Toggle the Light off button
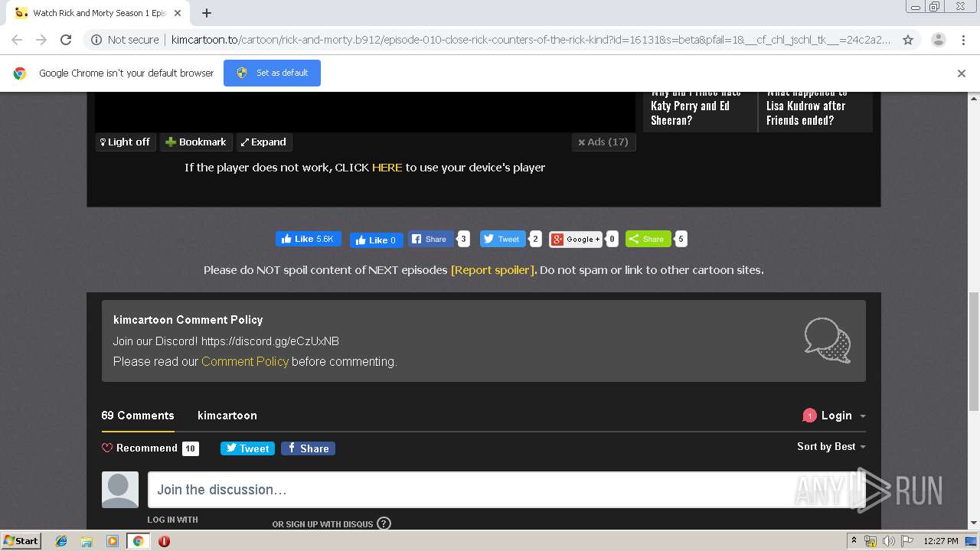Viewport: 980px width, 551px height. [126, 142]
